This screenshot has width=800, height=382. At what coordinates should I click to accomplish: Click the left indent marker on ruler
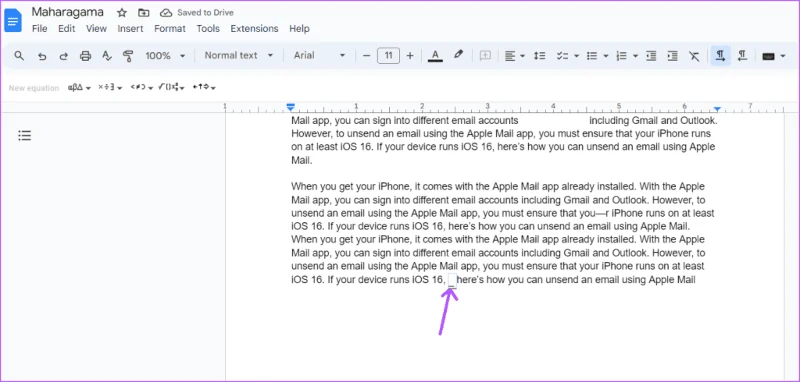click(x=290, y=108)
